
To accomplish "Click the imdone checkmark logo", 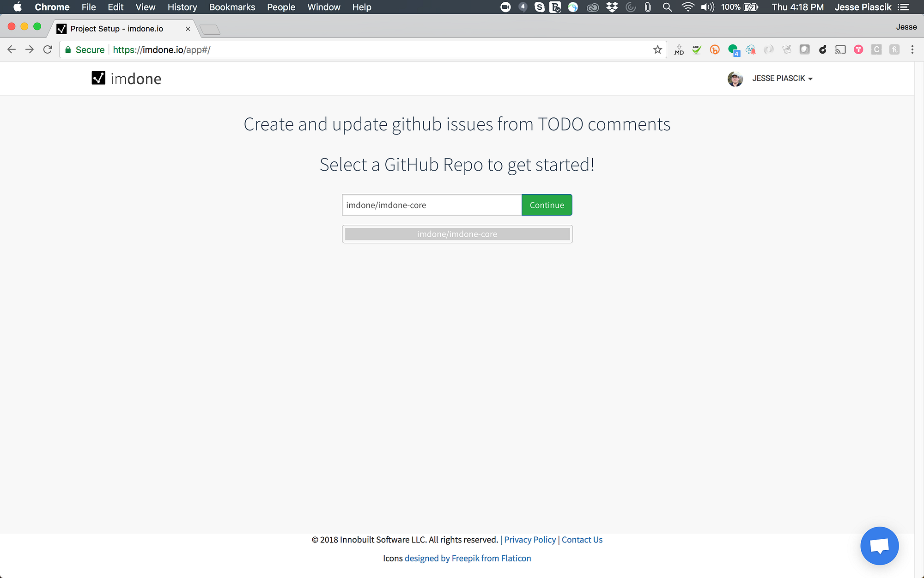I will (98, 78).
